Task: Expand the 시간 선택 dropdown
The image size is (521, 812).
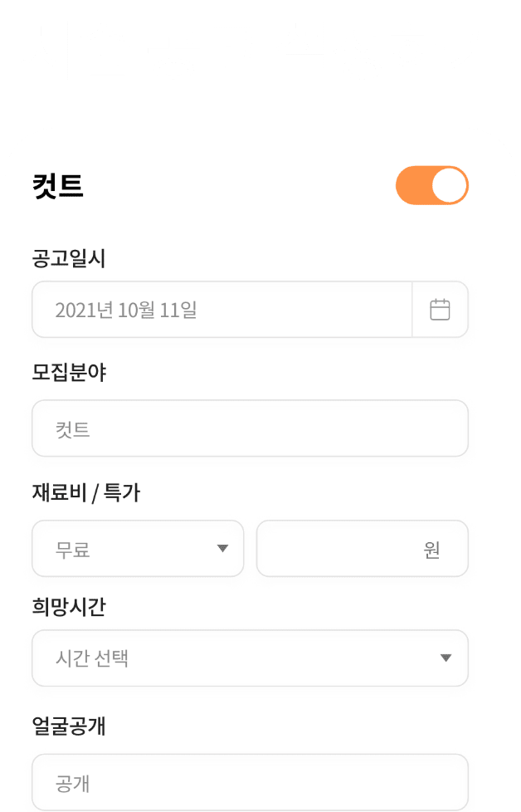Action: [x=250, y=658]
